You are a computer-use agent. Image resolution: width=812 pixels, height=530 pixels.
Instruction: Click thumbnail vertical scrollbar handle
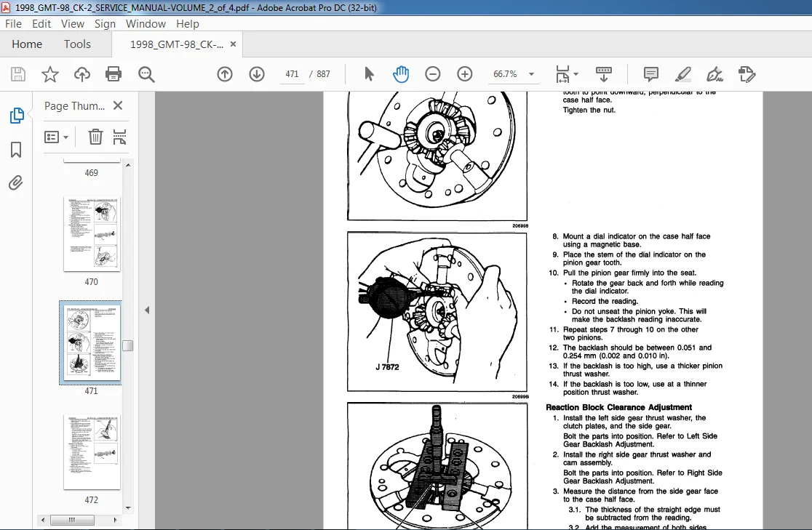tap(128, 346)
